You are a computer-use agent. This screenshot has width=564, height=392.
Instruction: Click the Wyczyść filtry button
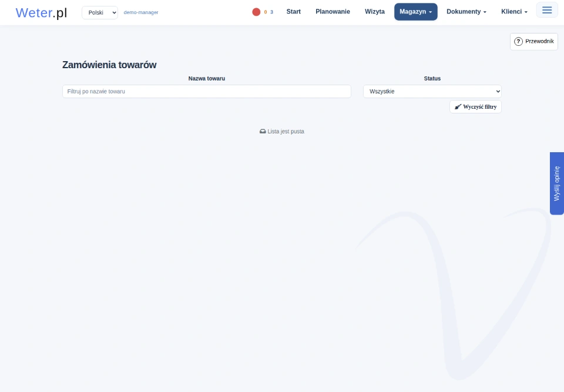(475, 106)
